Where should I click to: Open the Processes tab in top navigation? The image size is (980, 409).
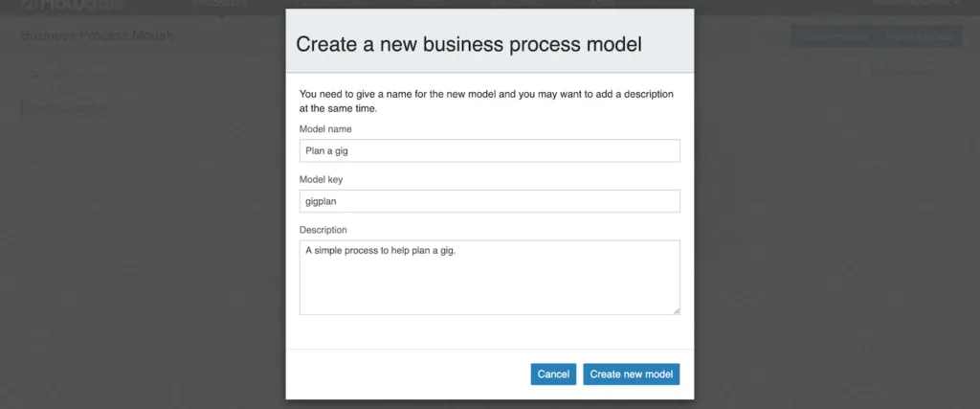(x=221, y=4)
